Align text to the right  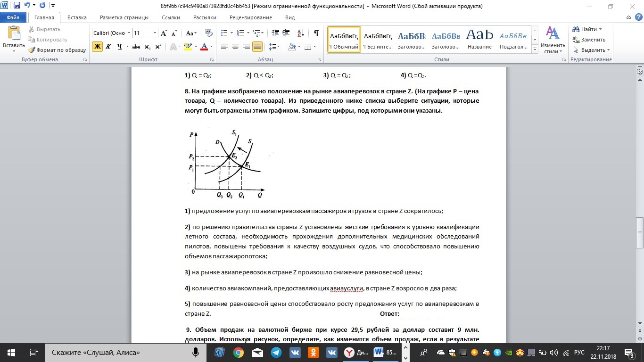[x=246, y=47]
